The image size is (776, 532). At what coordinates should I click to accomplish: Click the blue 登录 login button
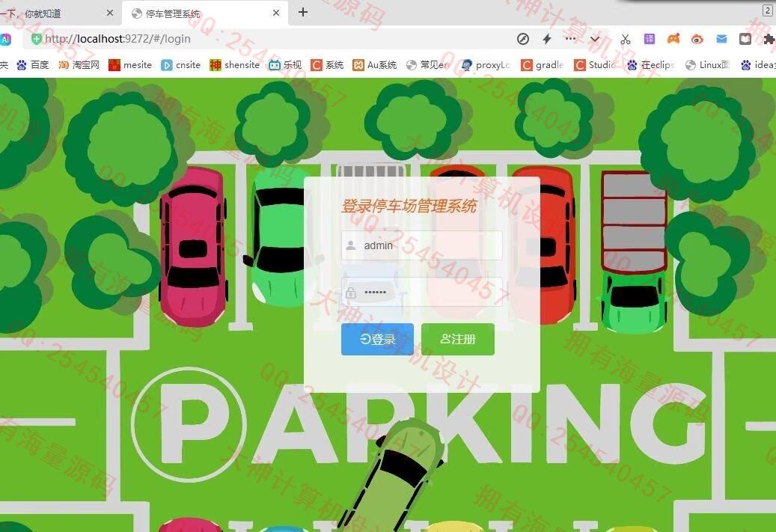377,339
